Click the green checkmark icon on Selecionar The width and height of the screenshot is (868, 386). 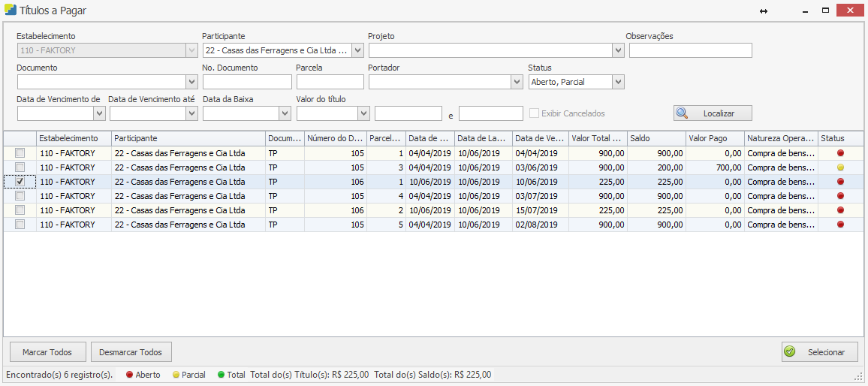(x=789, y=351)
